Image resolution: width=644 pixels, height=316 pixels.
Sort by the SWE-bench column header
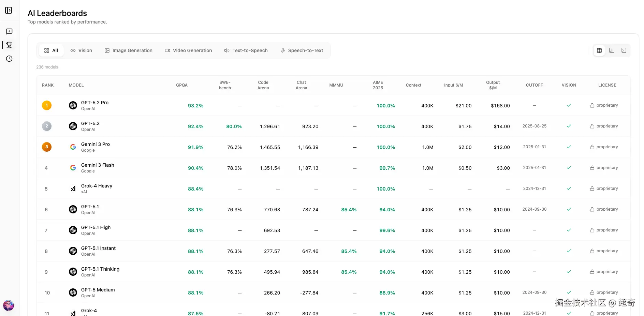click(225, 85)
